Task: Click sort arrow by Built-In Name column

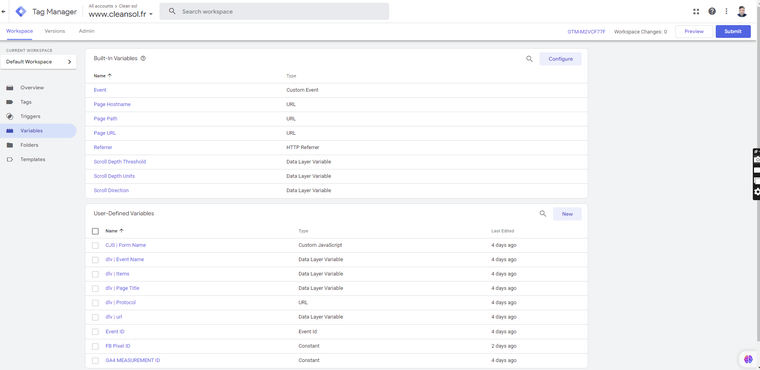Action: click(110, 76)
